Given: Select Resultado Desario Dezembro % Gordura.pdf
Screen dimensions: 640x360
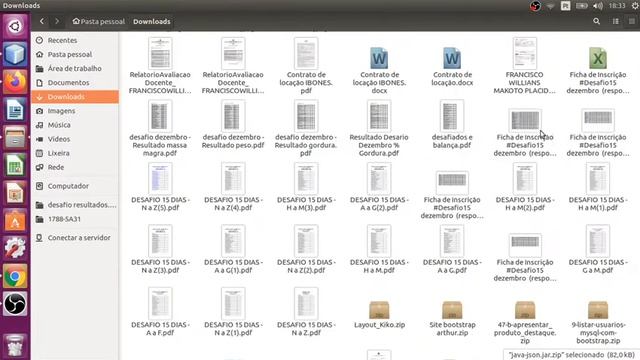Looking at the screenshot, I should (x=379, y=129).
